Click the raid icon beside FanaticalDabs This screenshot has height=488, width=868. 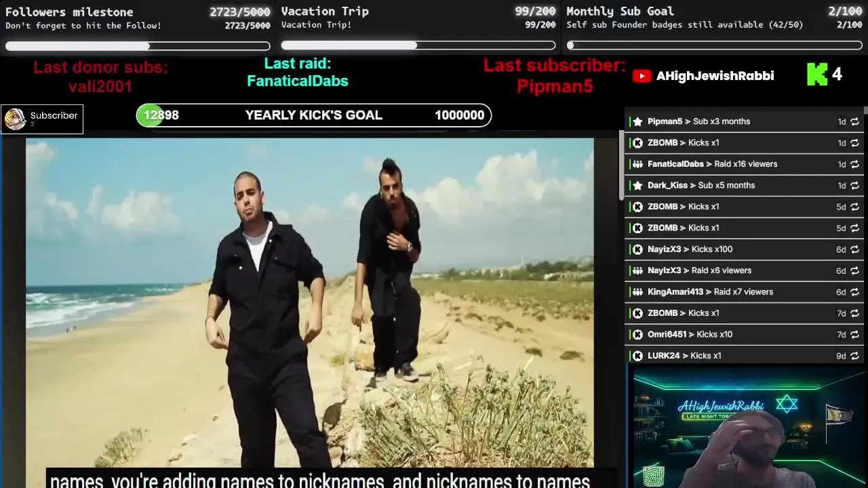pos(637,164)
